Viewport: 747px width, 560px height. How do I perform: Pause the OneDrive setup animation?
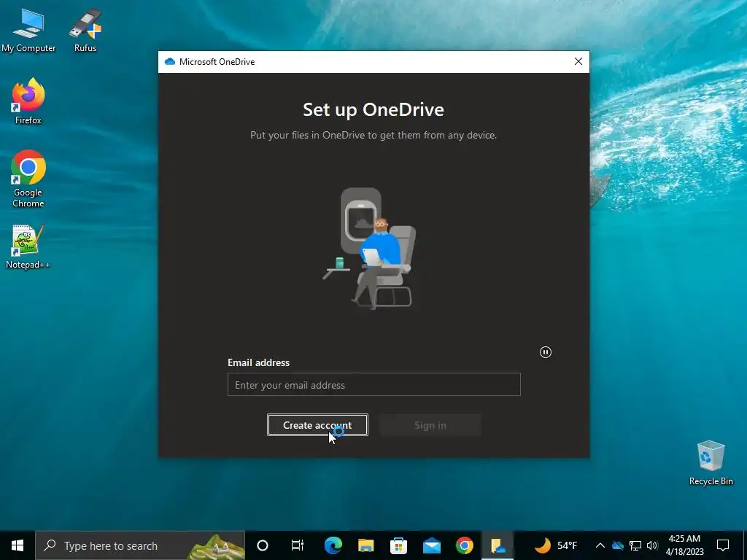[x=546, y=352]
